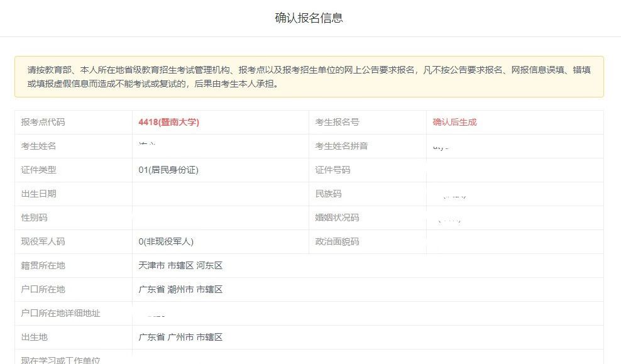Click the 考生姓名 label
This screenshot has height=364, width=621.
point(38,146)
